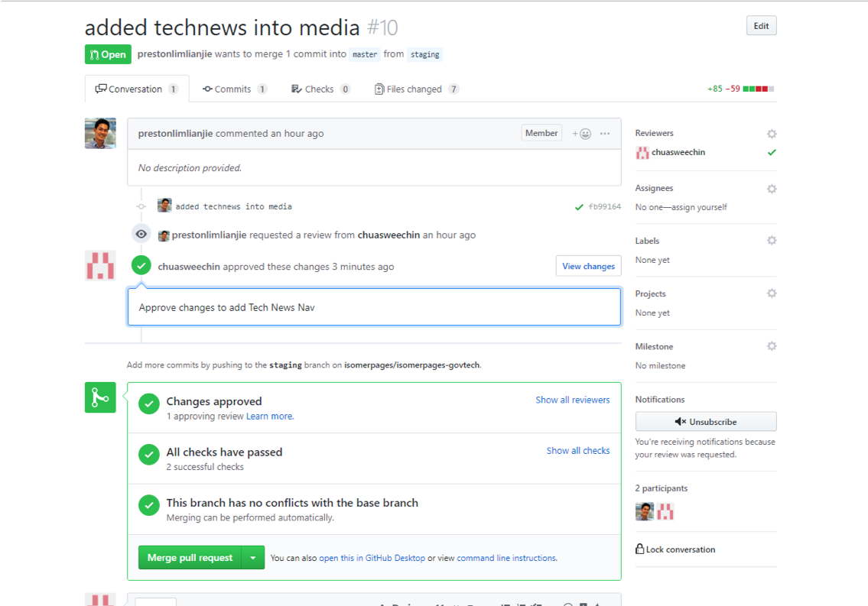The image size is (868, 606).
Task: Click chuasweechin's reviewer approval checkmark
Action: coord(772,153)
